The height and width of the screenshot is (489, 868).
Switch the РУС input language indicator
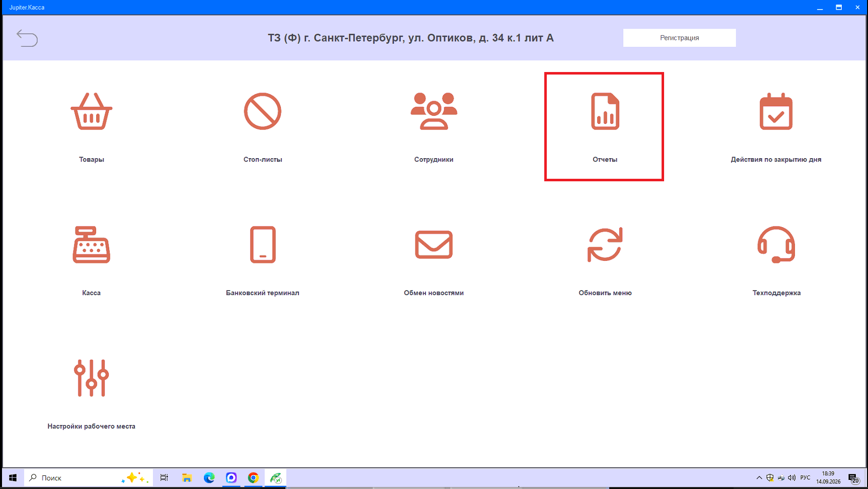[x=805, y=478]
